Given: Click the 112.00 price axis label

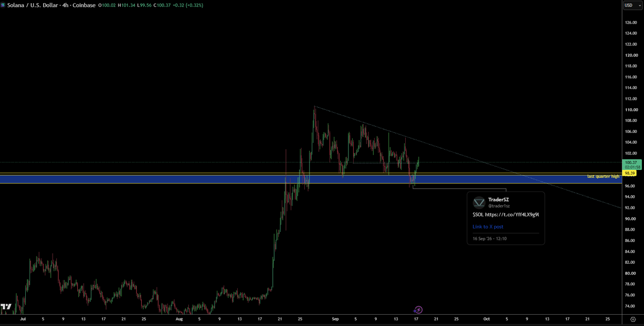Looking at the screenshot, I should [x=631, y=99].
